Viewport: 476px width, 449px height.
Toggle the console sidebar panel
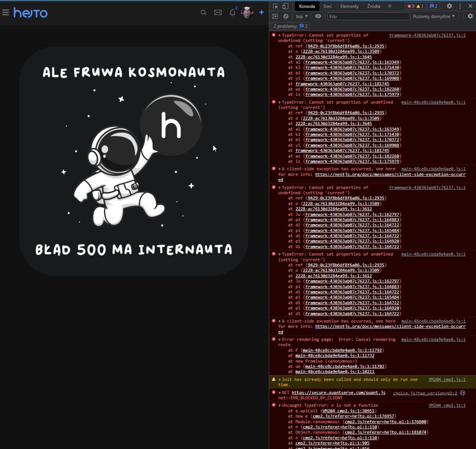275,16
